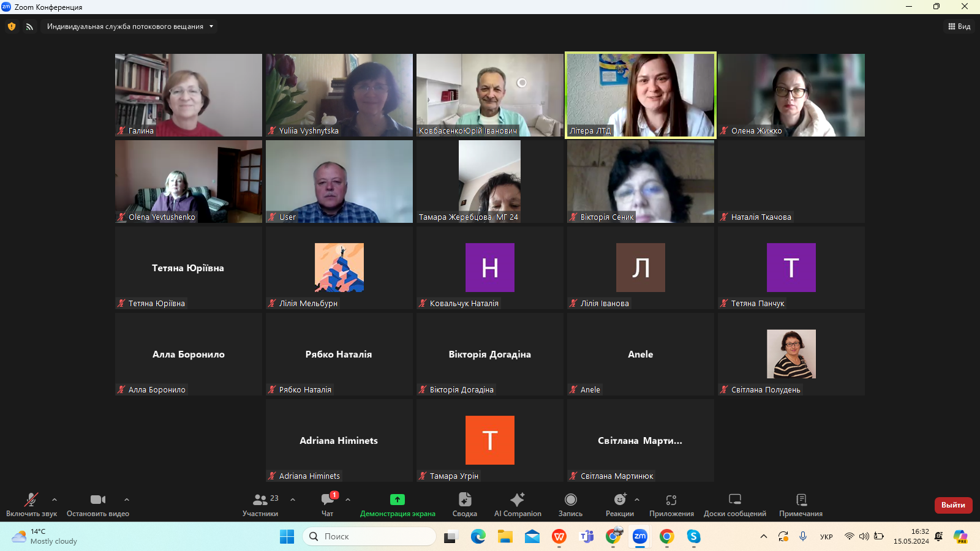Open the Participants panel icon
This screenshot has width=980, height=551.
click(260, 500)
